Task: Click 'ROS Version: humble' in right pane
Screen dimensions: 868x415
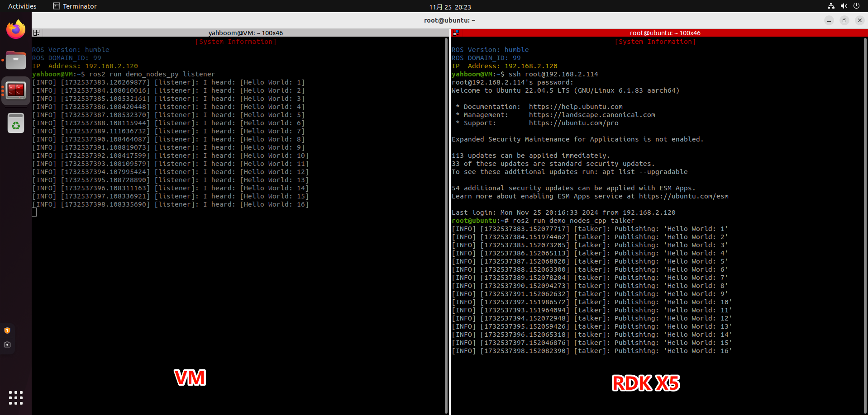Action: (490, 50)
